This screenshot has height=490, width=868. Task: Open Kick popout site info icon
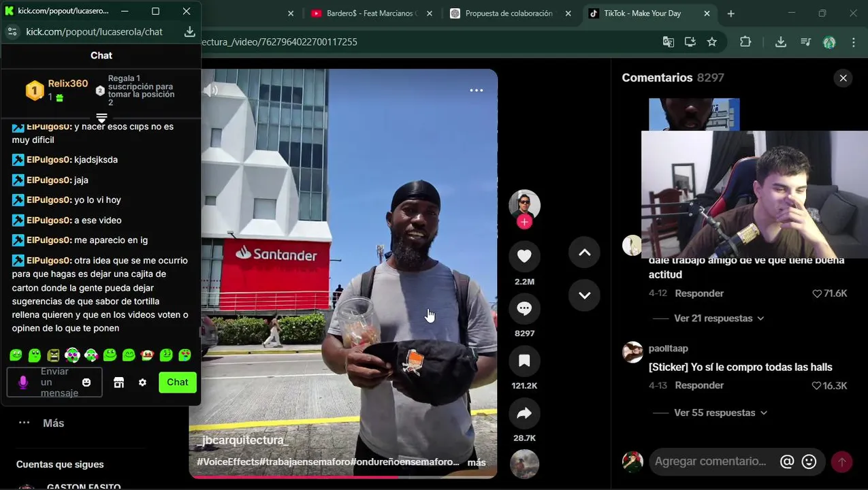[12, 32]
